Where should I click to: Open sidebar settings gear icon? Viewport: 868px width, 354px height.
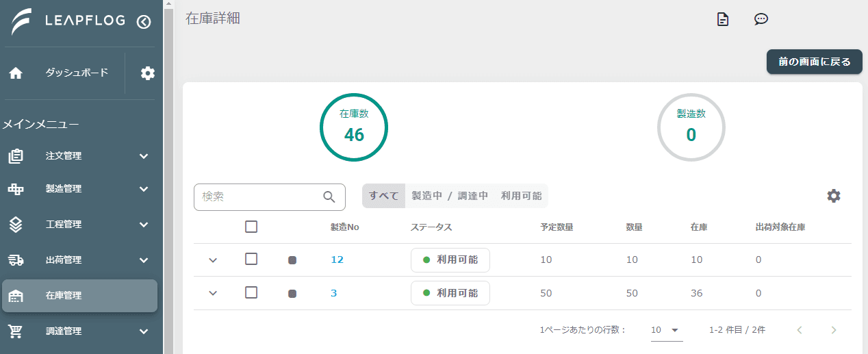click(x=148, y=73)
